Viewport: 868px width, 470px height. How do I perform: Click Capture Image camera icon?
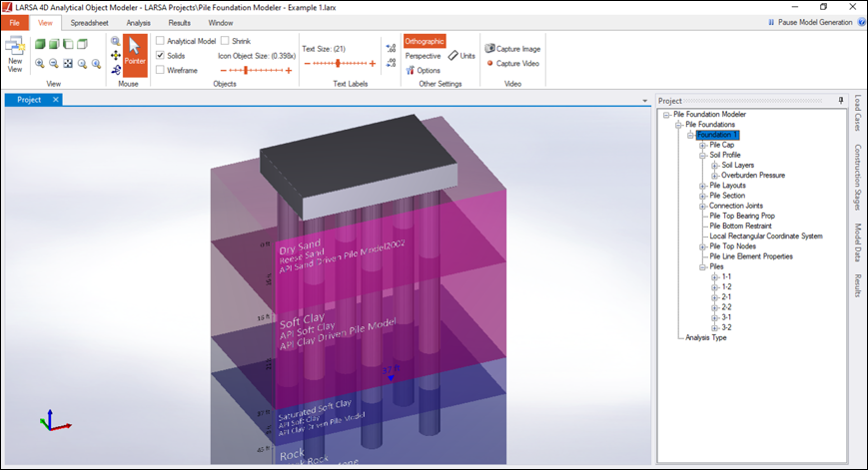(x=512, y=49)
